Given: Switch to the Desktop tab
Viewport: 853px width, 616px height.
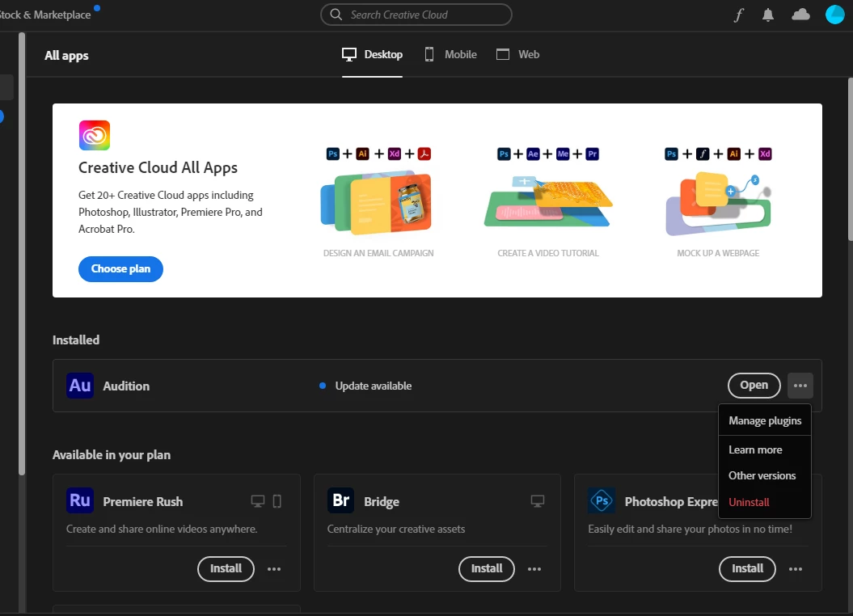Looking at the screenshot, I should pyautogui.click(x=372, y=54).
